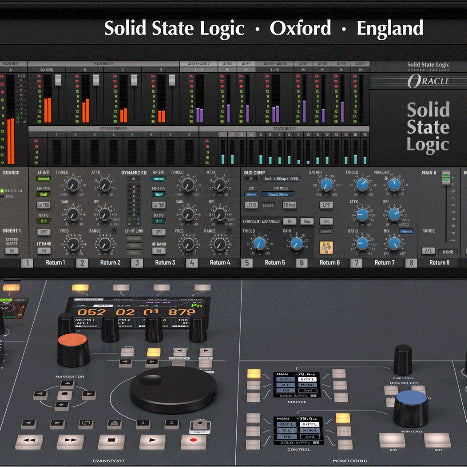Select return number 6 button
The width and height of the screenshot is (467, 467).
click(302, 263)
